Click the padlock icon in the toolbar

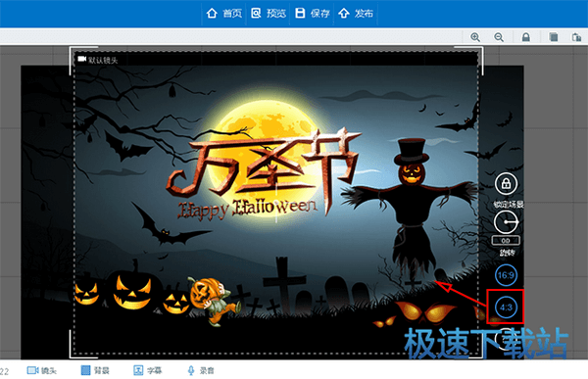526,37
